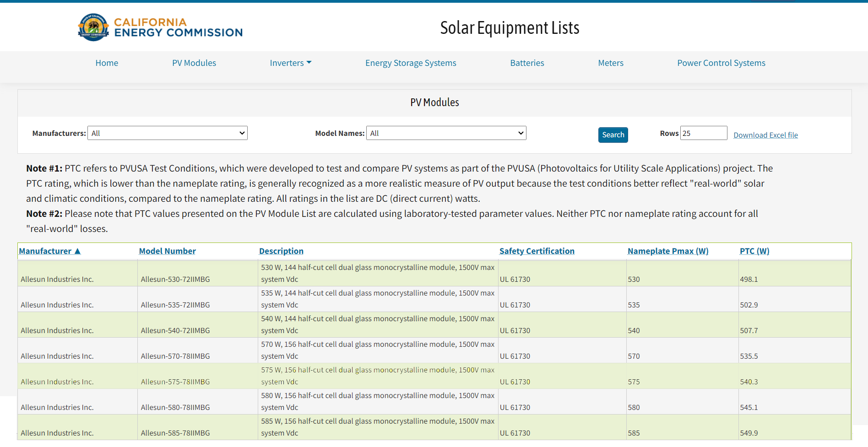
Task: Open Energy Storage Systems list
Action: point(411,63)
